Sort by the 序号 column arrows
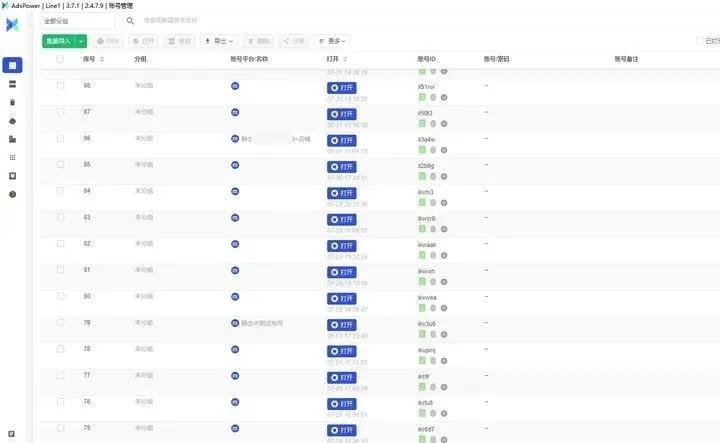Screen dimensions: 720x443 [102, 59]
